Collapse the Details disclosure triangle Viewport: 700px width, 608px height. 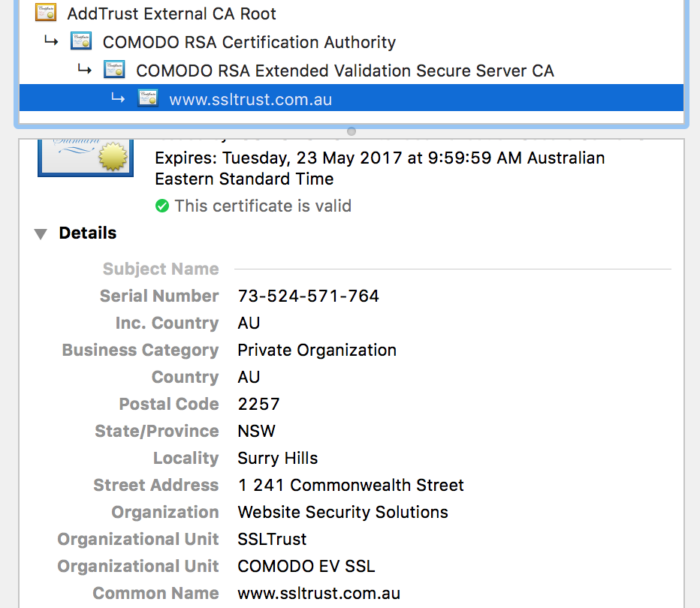[41, 233]
